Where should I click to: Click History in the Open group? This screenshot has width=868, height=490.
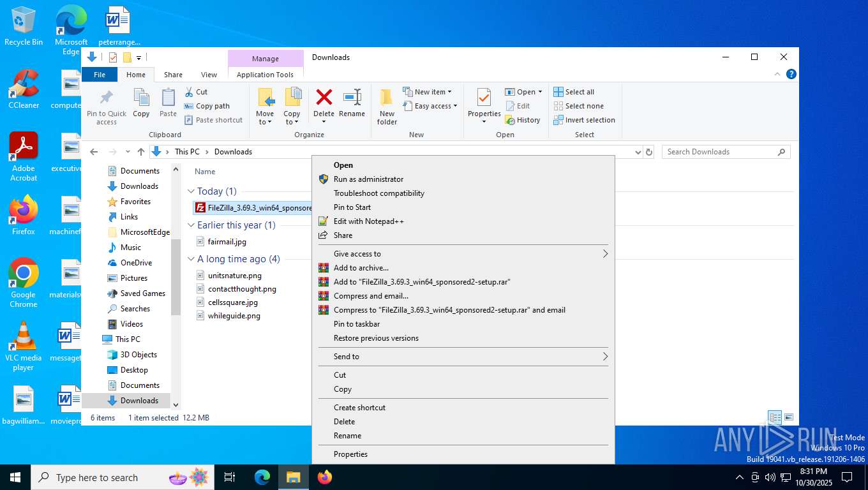523,120
